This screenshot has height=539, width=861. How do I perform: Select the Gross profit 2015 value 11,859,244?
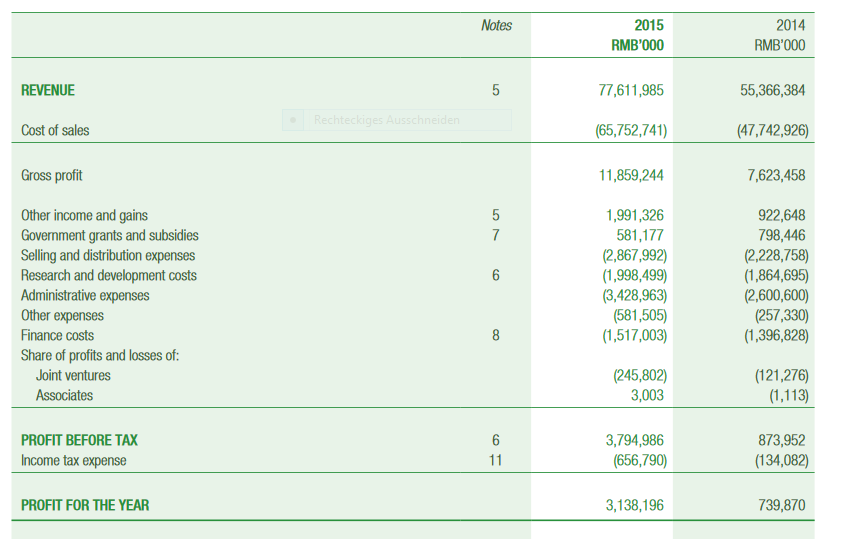[630, 175]
